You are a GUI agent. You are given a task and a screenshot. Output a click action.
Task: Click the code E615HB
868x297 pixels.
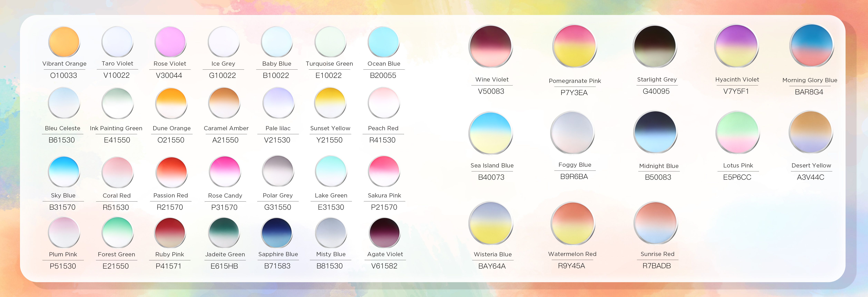(224, 266)
